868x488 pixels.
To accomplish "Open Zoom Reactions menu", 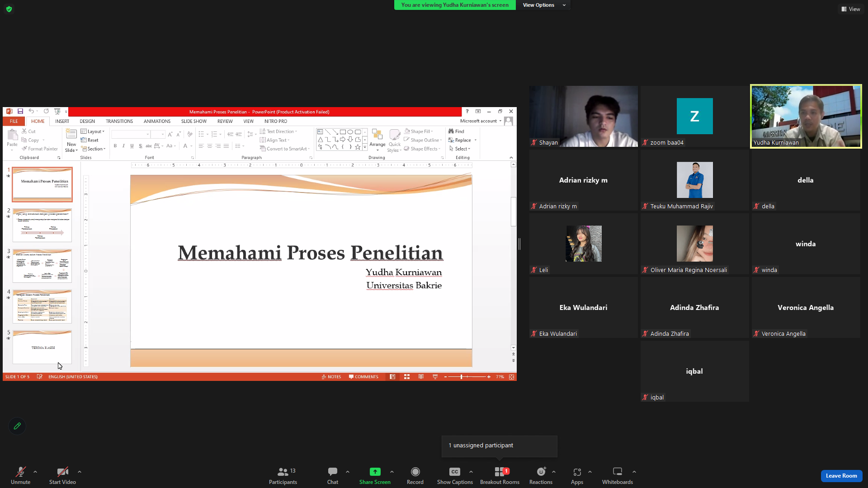I will point(541,476).
